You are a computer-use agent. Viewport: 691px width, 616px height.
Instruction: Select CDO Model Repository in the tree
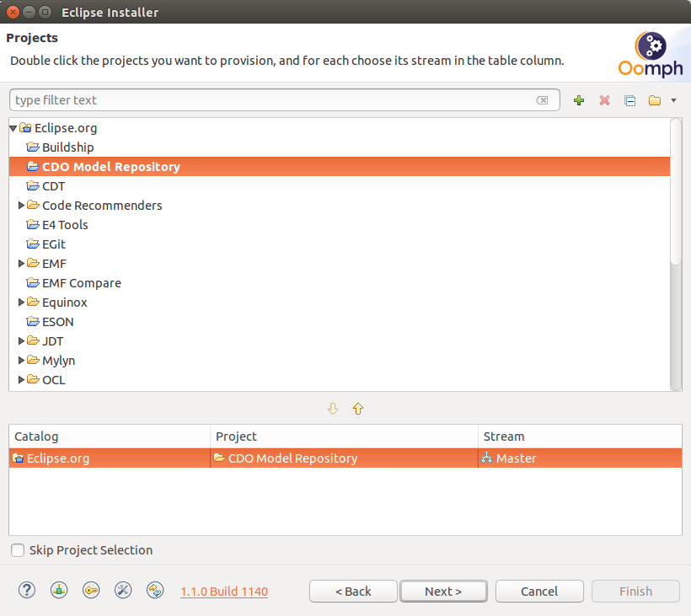click(x=340, y=167)
